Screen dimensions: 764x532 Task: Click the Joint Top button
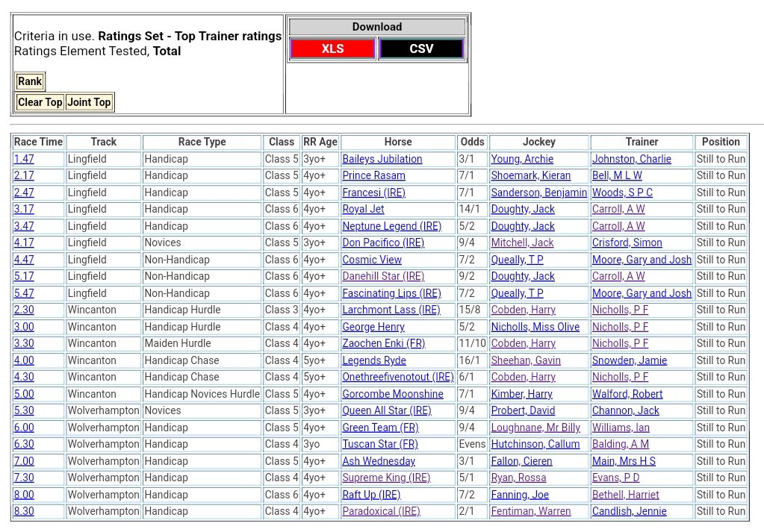(89, 102)
